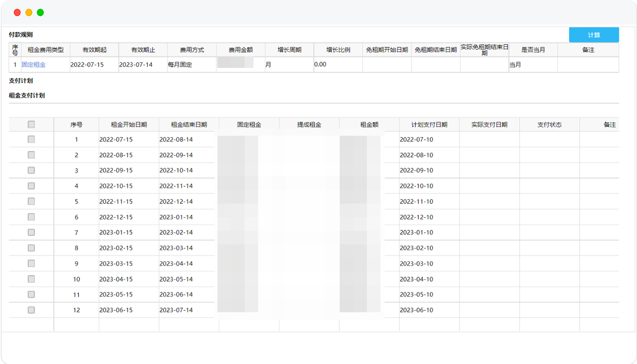Screen dimensions: 637x364
Task: Click the 计划支付日期 column header
Action: (429, 125)
